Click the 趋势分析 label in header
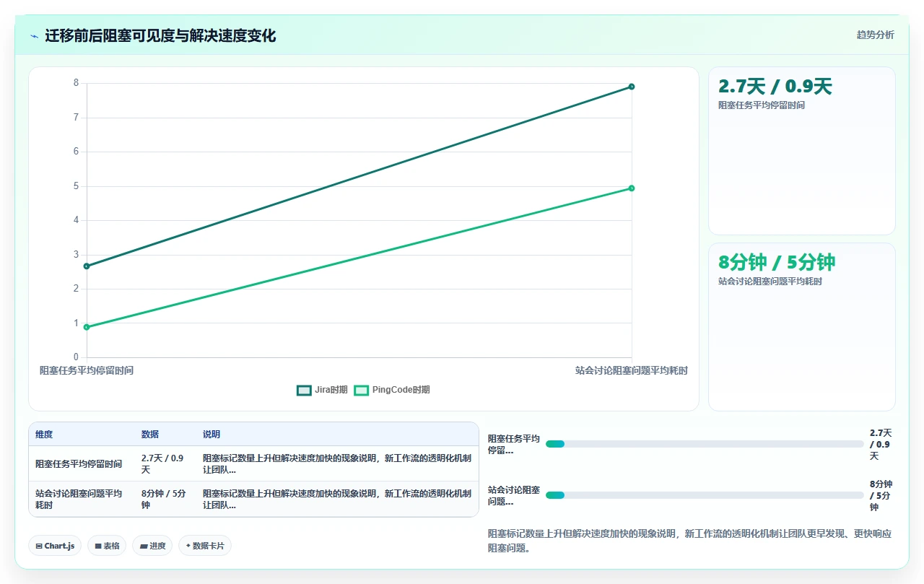Viewport: 924px width, 584px height. pyautogui.click(x=875, y=35)
